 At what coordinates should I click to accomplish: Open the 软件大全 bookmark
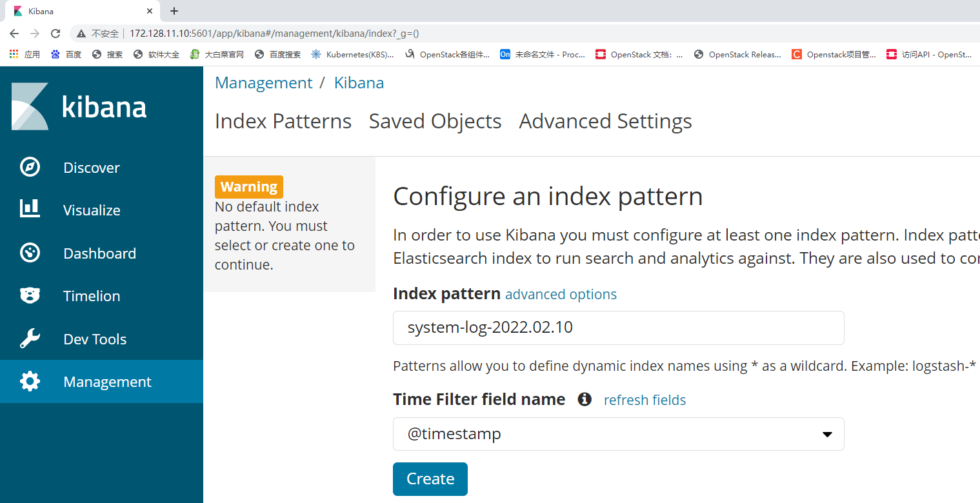156,54
